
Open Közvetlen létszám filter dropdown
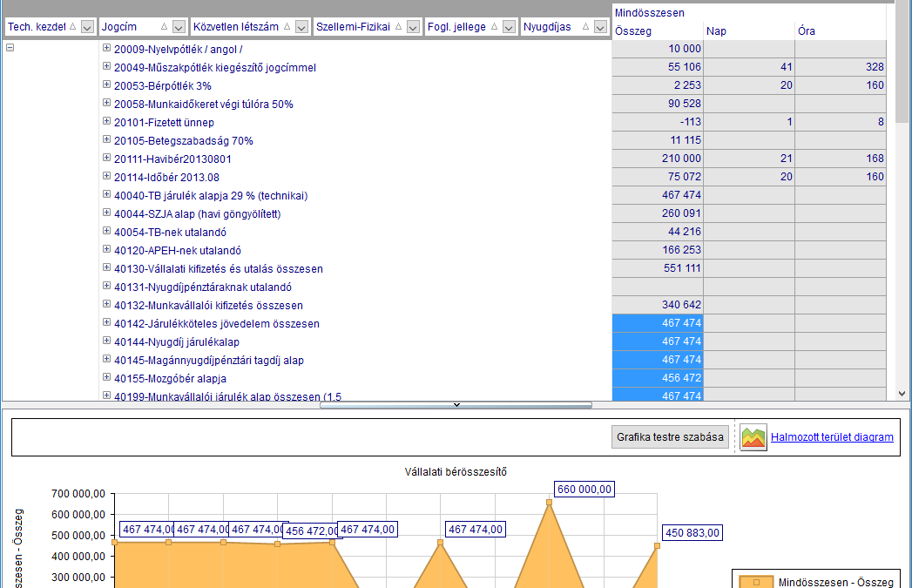301,27
